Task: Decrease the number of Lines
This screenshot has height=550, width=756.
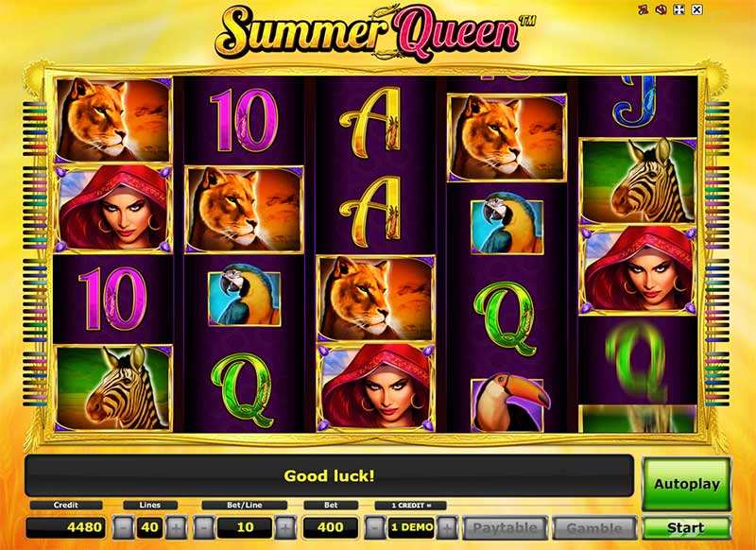Action: 123,527
